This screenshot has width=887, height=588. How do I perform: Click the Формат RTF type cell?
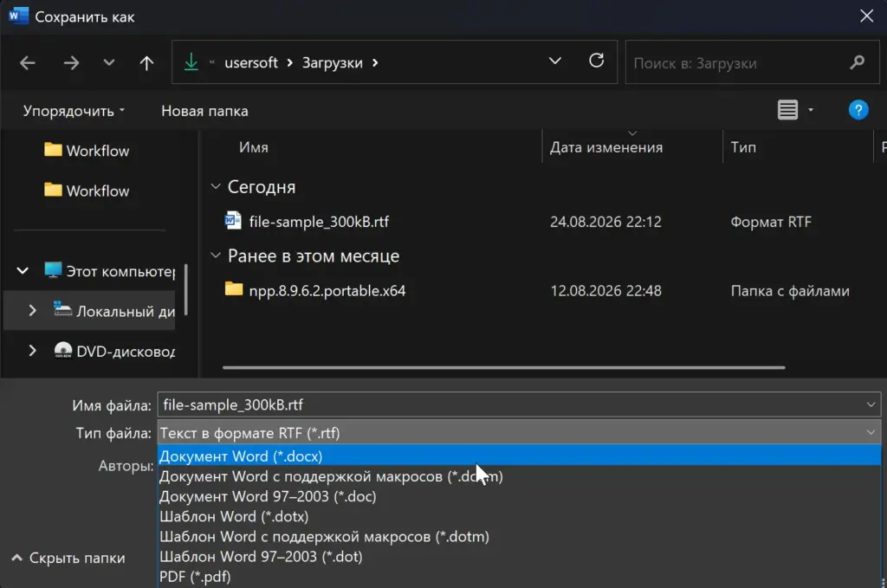coord(770,222)
